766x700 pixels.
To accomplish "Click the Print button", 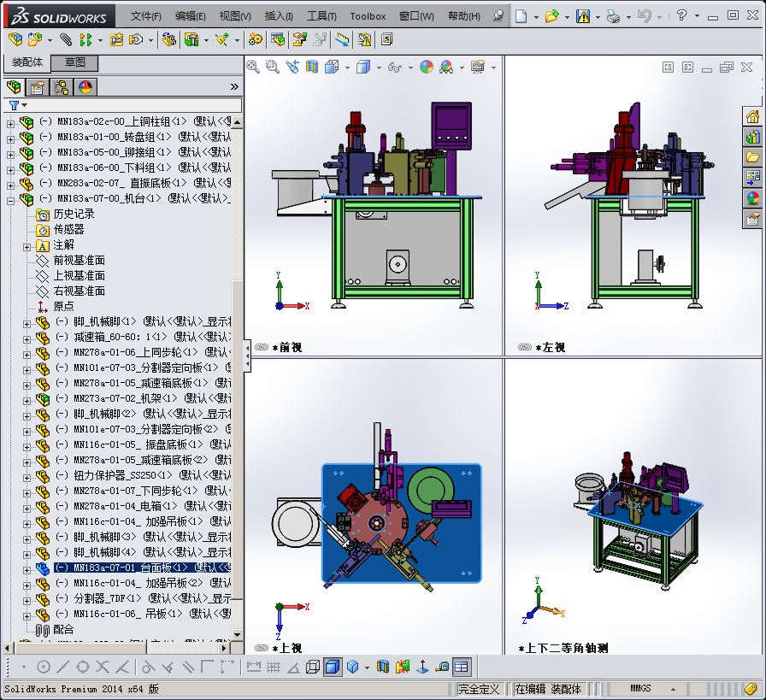I will [613, 16].
